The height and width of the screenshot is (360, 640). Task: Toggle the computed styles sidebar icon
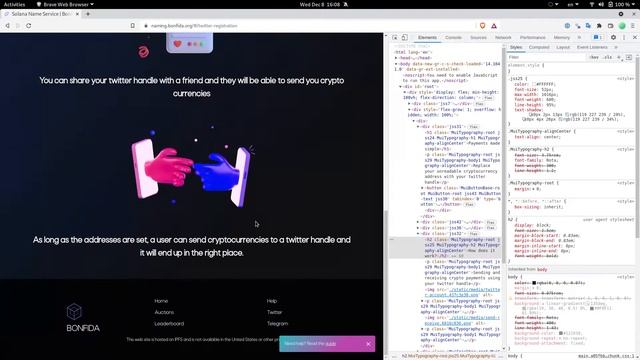coord(629,58)
